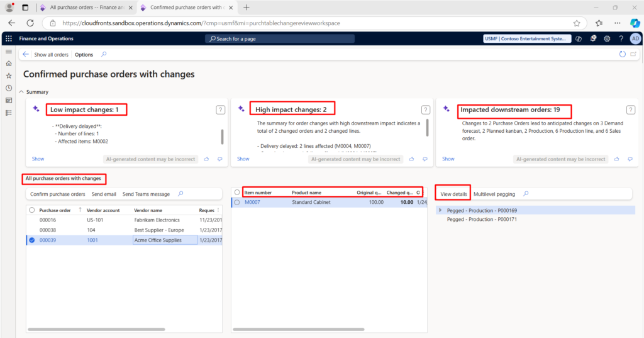
Task: Open Workspaces icon in left sidebar
Action: [9, 100]
